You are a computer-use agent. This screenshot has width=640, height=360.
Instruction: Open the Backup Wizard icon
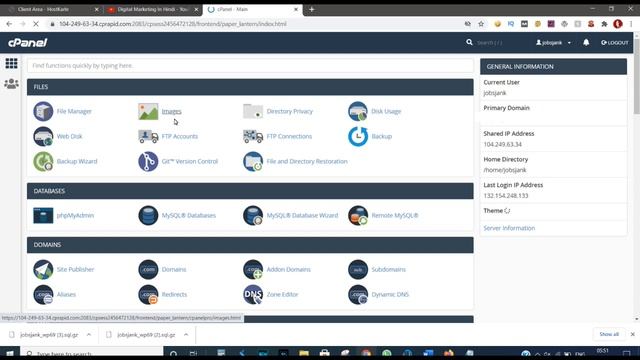(43, 161)
